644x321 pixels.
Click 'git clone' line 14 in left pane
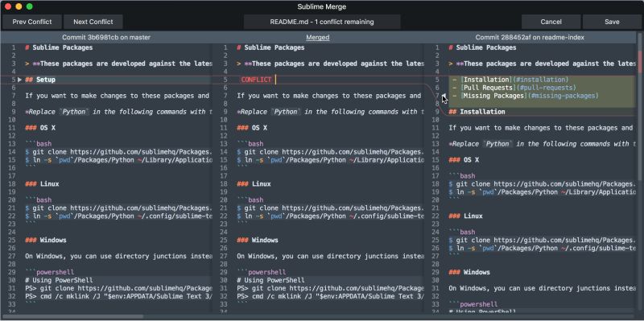(x=118, y=152)
